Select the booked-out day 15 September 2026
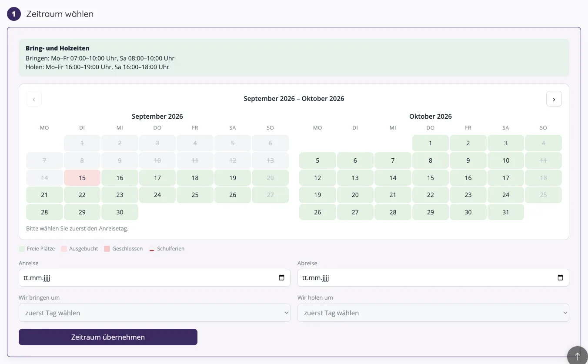This screenshot has height=364, width=588. pyautogui.click(x=82, y=178)
